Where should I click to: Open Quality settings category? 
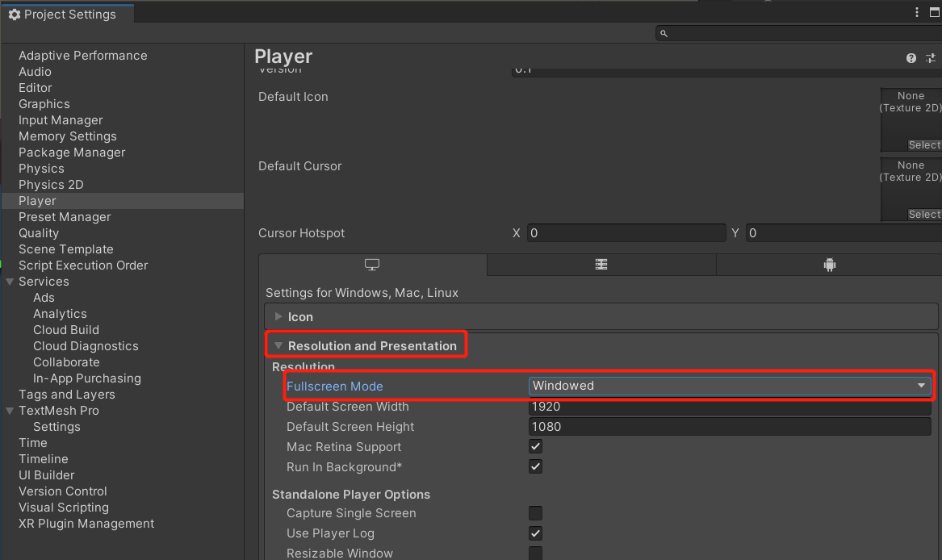point(39,234)
